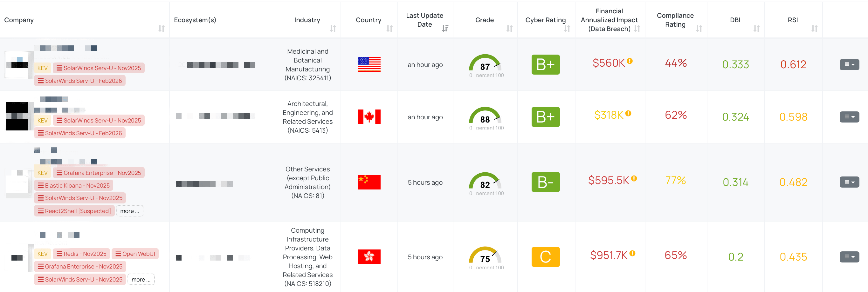Click the info icon beside the $951.7K impact
Screen dimensions: 868x292
pos(633,254)
